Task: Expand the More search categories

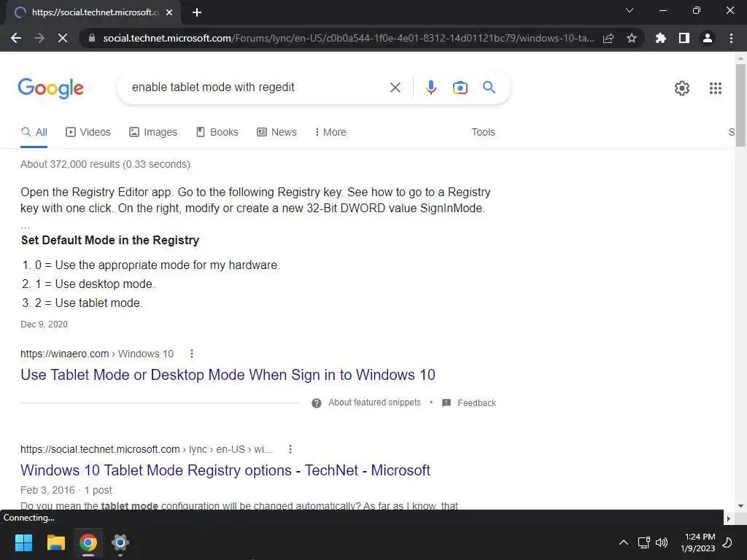Action: point(330,133)
